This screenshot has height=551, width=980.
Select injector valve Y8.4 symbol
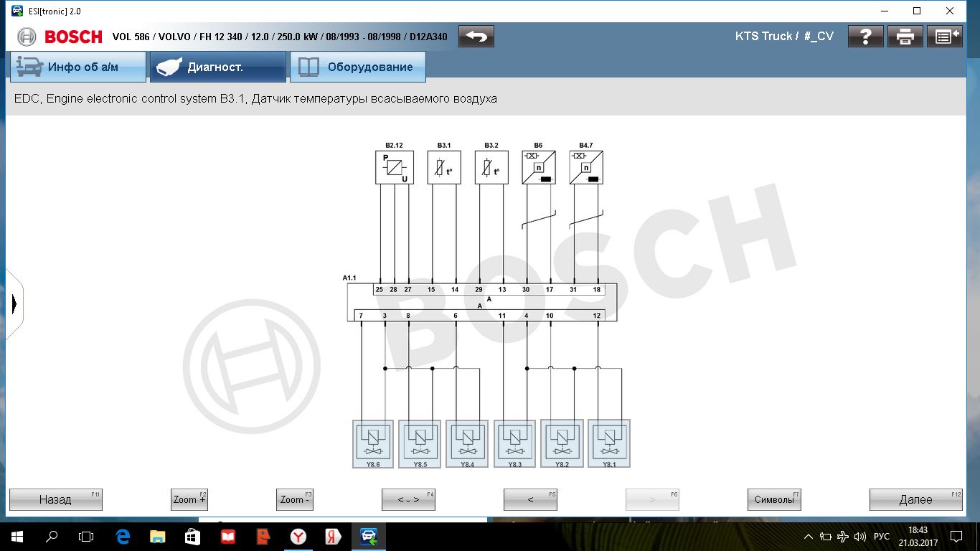coord(468,443)
